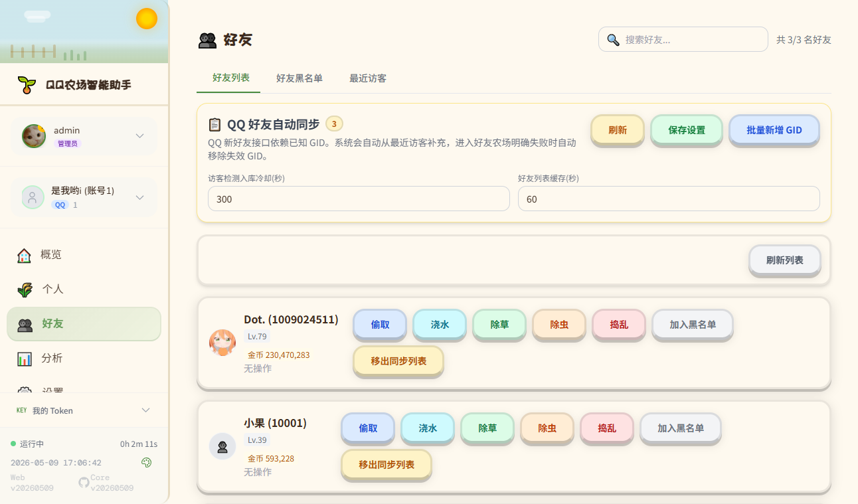Viewport: 858px width, 504px height.
Task: Click the 共 3/3 名好友 count
Action: (x=804, y=40)
